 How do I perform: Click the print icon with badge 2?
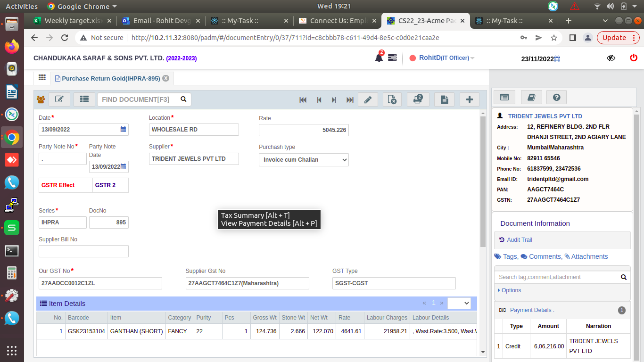click(x=418, y=99)
